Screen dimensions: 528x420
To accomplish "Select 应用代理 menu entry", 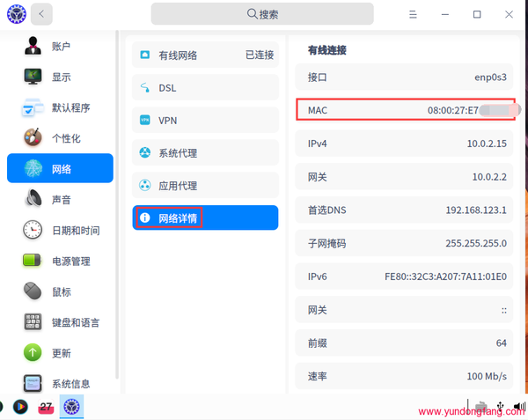I will (205, 185).
